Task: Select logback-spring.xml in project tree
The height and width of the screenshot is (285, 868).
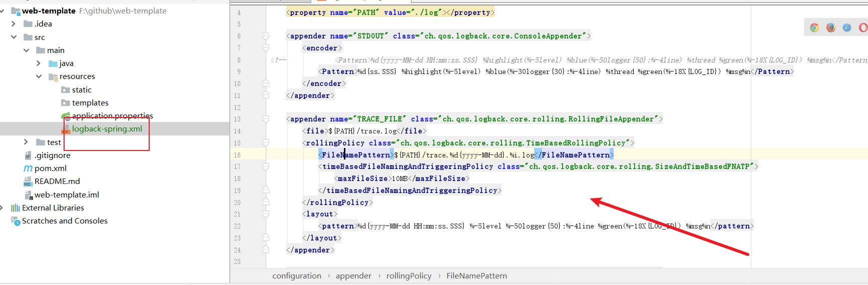Action: click(107, 129)
